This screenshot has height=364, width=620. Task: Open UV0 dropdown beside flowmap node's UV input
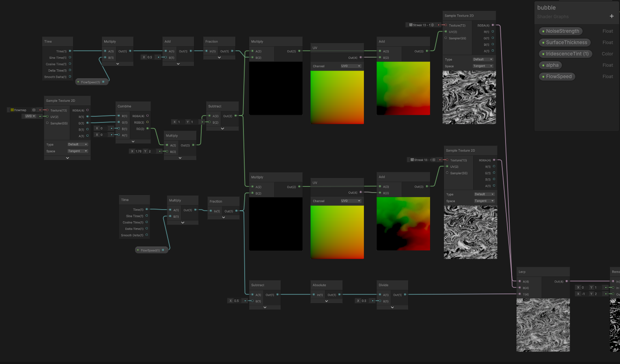point(30,116)
